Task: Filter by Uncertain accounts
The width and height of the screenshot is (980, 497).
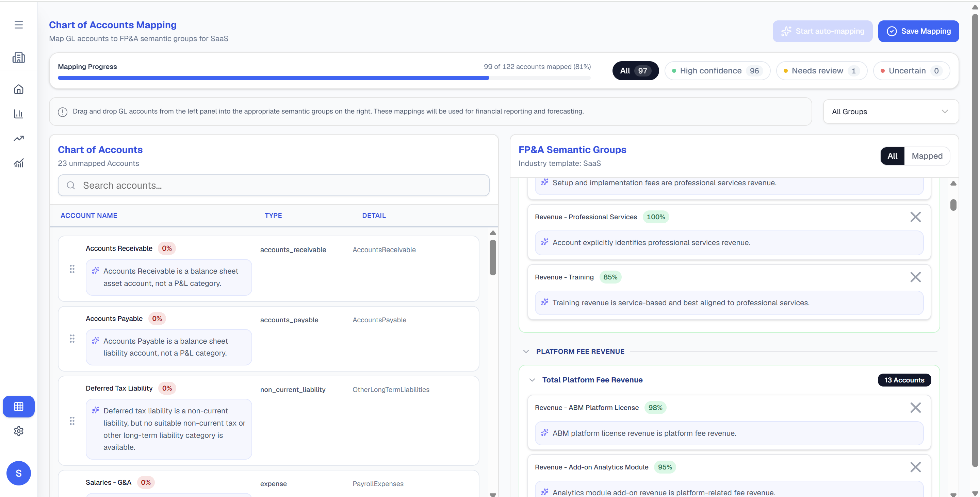Action: 912,71
